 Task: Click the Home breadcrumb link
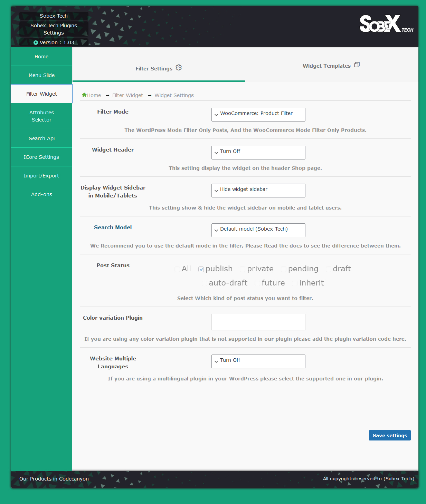pos(94,95)
